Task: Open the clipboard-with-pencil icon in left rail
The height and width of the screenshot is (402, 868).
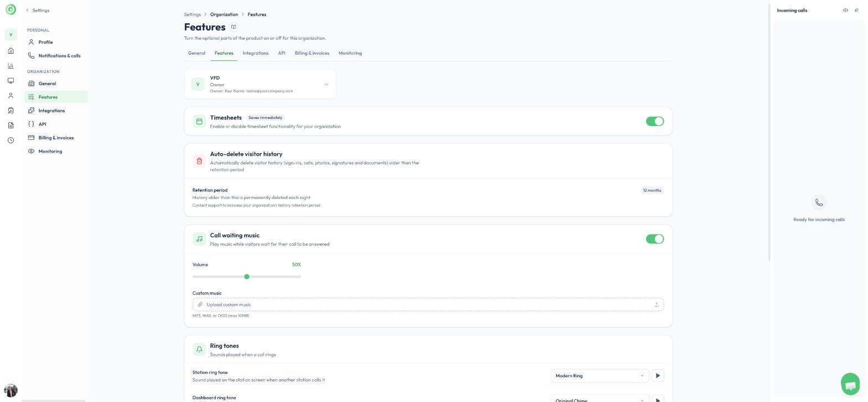Action: point(11,111)
